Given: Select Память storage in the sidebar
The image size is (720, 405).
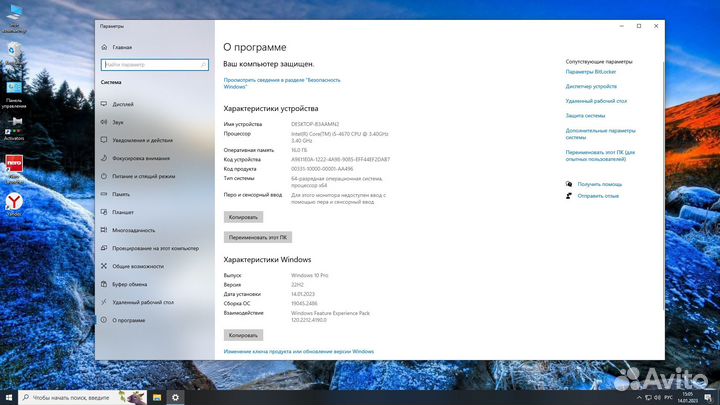Looking at the screenshot, I should tap(154, 194).
